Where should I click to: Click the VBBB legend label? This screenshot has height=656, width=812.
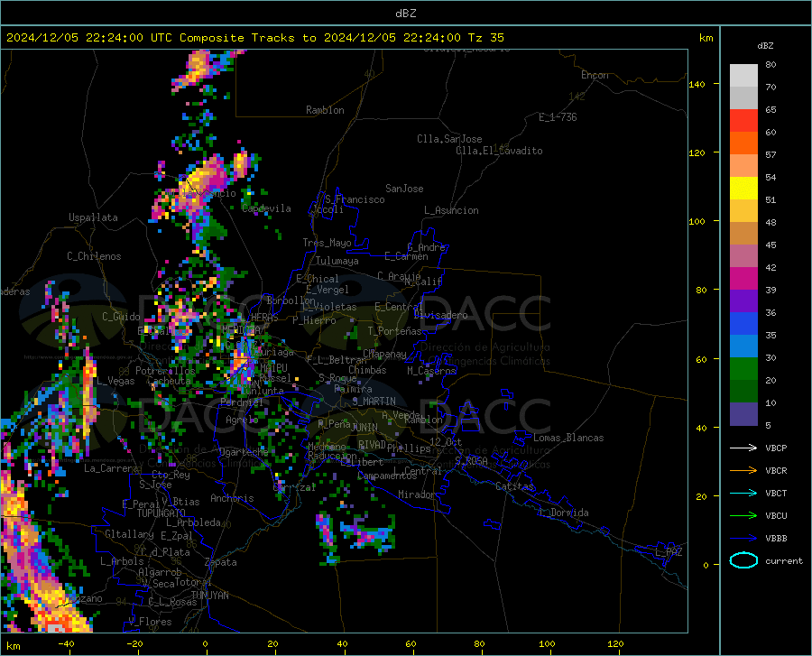point(776,538)
